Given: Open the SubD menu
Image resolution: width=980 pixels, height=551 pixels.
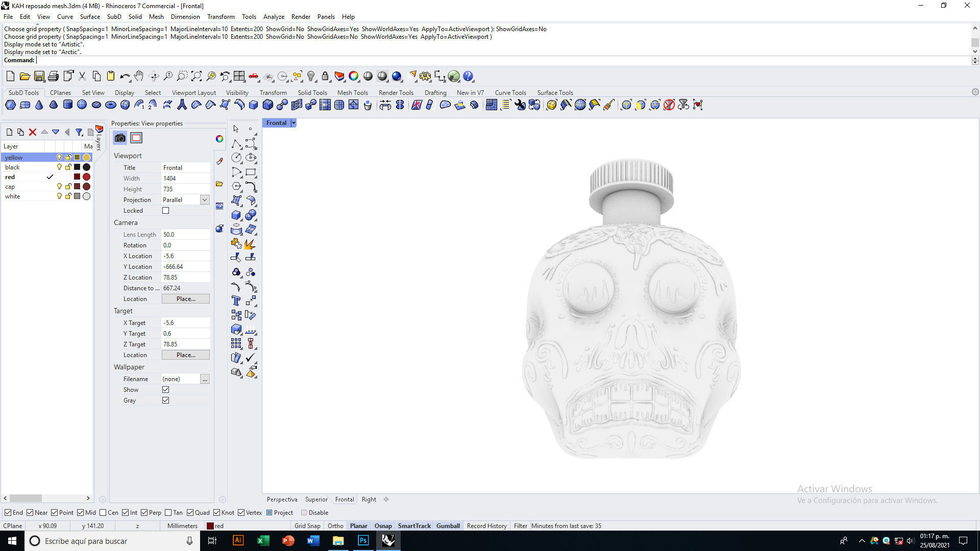Looking at the screenshot, I should [114, 17].
